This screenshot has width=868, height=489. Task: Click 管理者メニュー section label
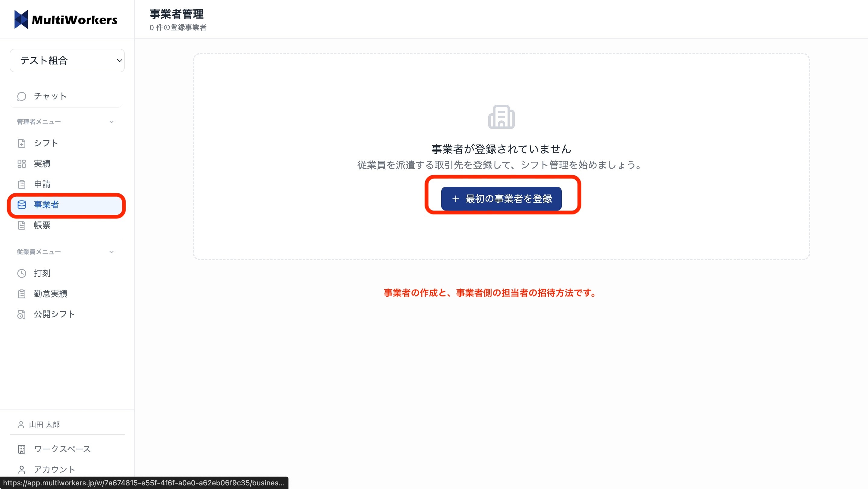click(x=39, y=122)
